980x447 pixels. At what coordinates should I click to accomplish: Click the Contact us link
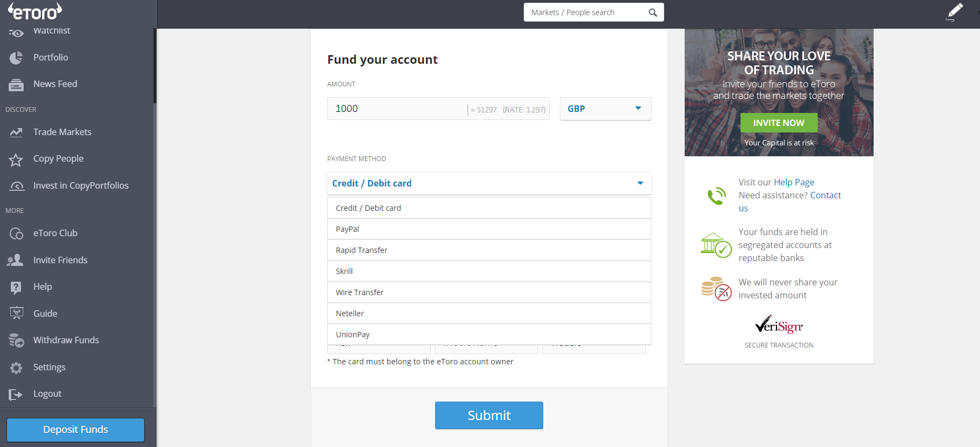pyautogui.click(x=826, y=195)
